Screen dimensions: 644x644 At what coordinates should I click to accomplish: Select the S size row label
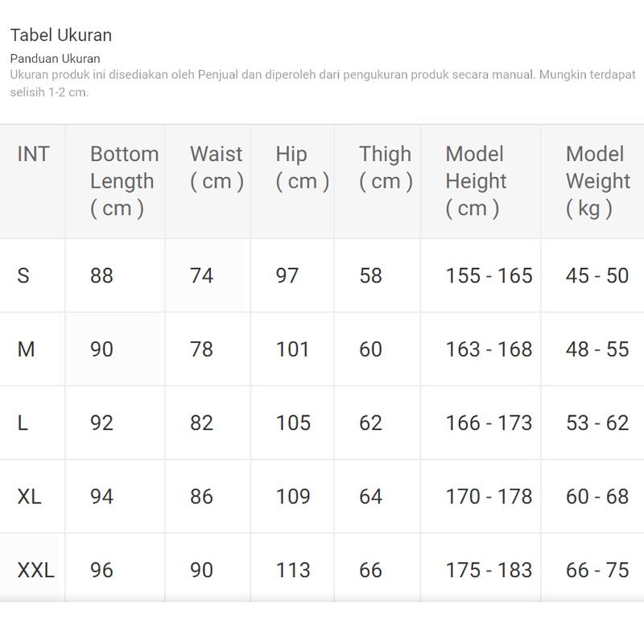[x=23, y=276]
